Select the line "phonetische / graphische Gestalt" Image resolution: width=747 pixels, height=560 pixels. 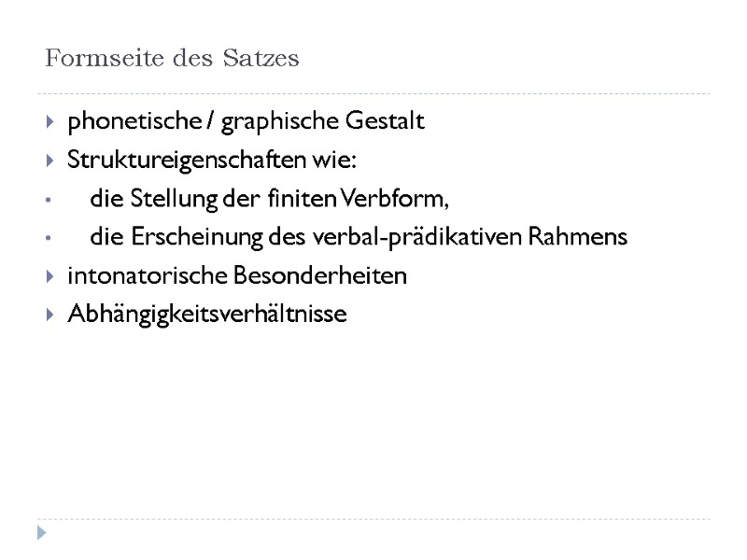coord(246,122)
